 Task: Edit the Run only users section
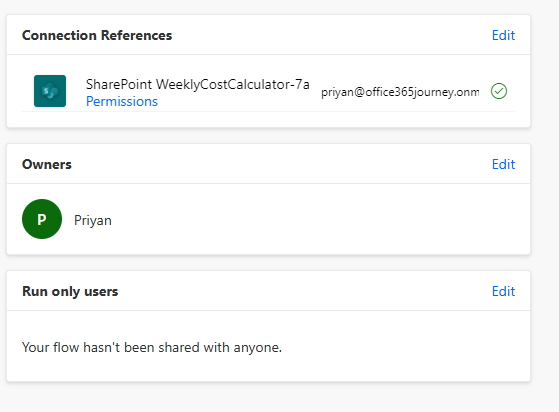(503, 291)
